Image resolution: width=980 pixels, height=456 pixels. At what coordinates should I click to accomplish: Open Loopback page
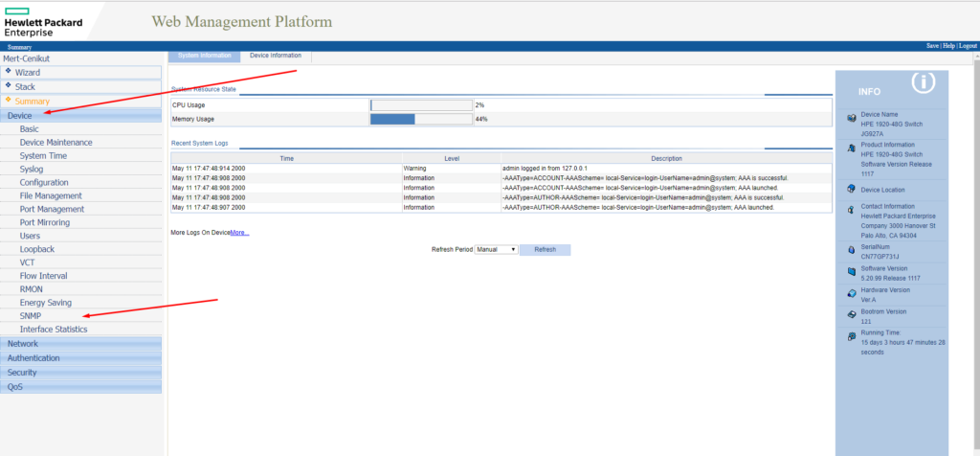click(x=37, y=249)
